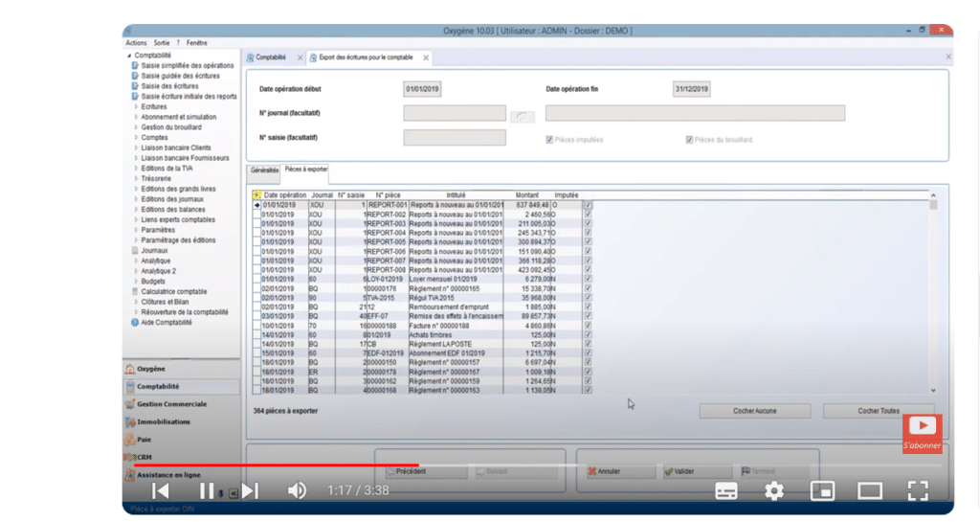Click Date opération fin field
The image size is (980, 522).
(x=691, y=89)
